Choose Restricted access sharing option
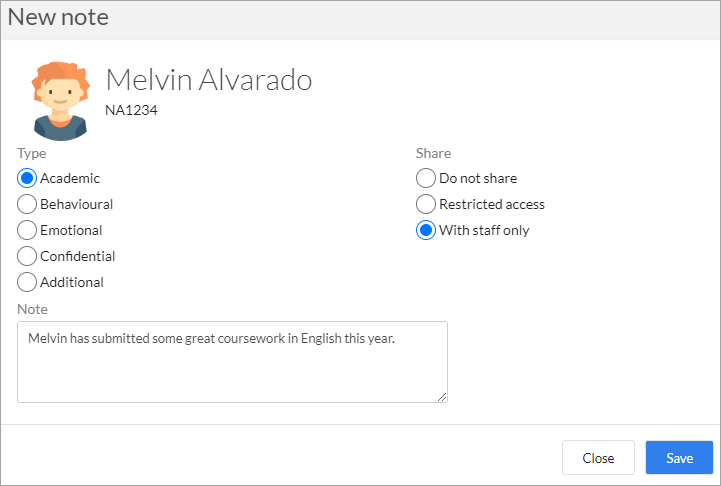721x486 pixels. coord(426,204)
